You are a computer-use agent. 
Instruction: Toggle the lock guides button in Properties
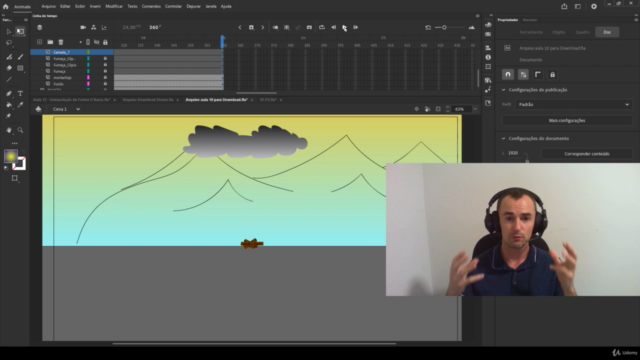553,75
